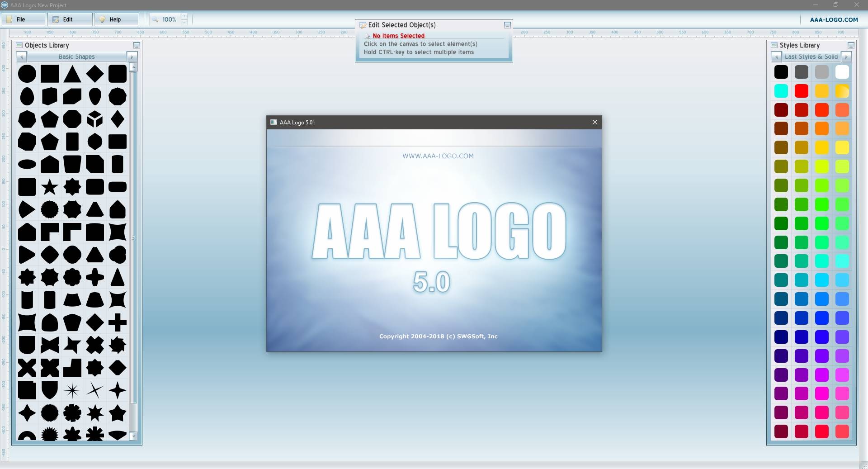Select the four-point sparkle star shape

[x=118, y=390]
